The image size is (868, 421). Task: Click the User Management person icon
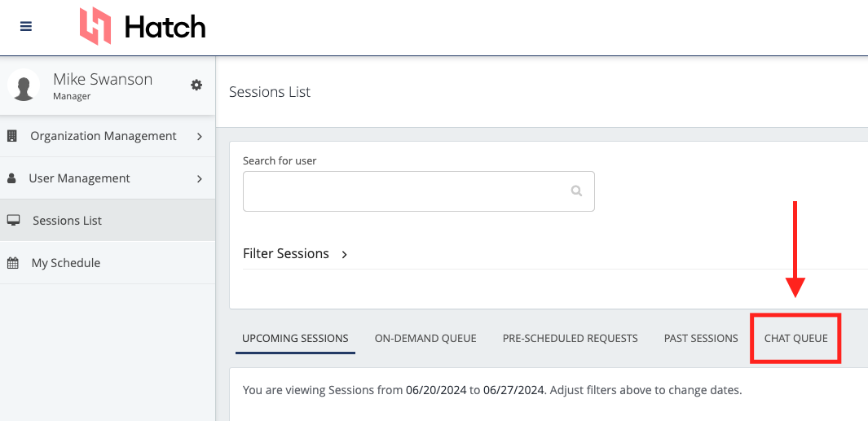coord(11,178)
